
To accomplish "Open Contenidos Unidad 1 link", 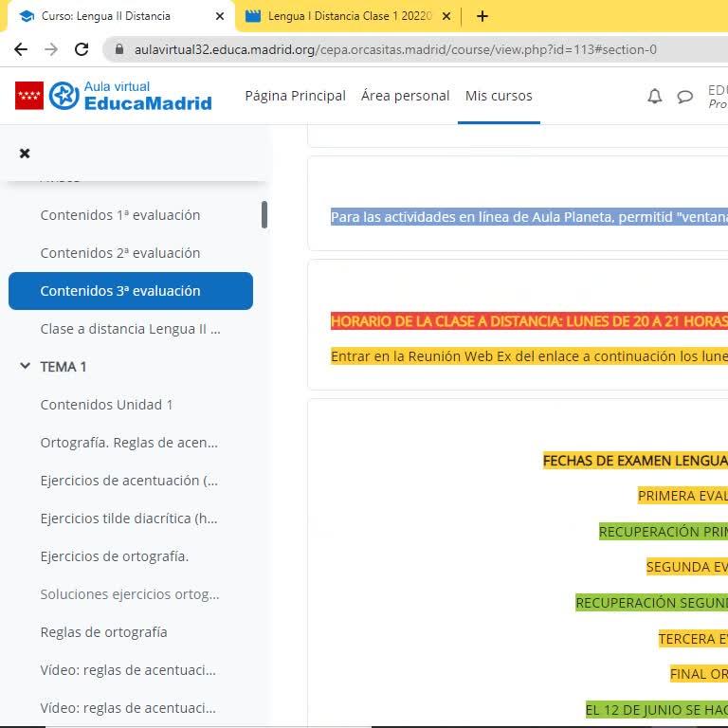I will (x=106, y=405).
